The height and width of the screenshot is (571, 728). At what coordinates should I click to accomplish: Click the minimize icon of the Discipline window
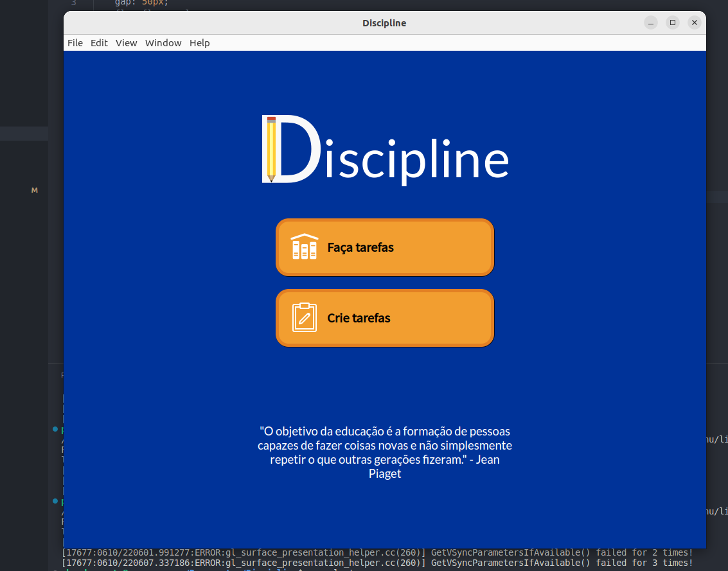(x=650, y=22)
